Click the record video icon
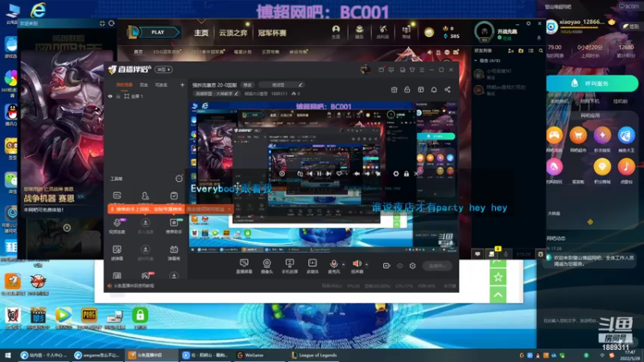 [x=386, y=266]
